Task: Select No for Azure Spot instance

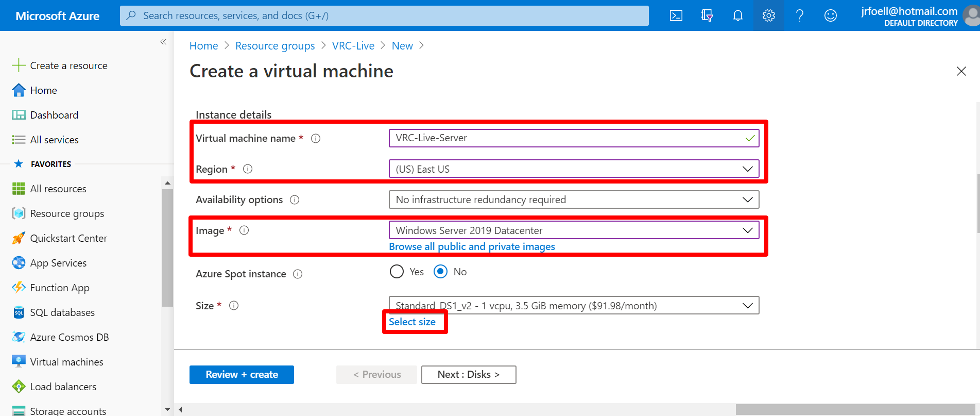Action: point(440,272)
